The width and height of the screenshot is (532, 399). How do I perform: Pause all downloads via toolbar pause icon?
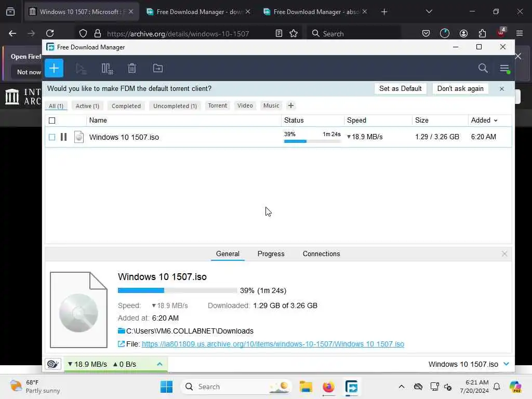107,69
